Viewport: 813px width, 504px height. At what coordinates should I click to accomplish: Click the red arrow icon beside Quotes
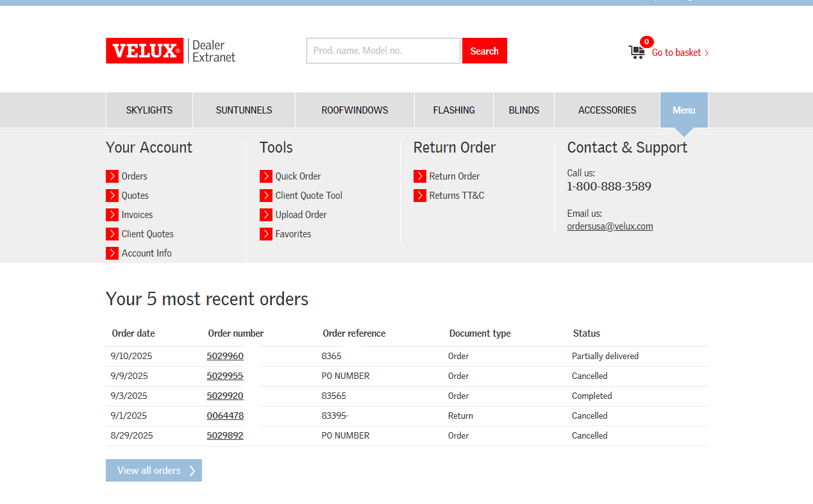point(112,196)
